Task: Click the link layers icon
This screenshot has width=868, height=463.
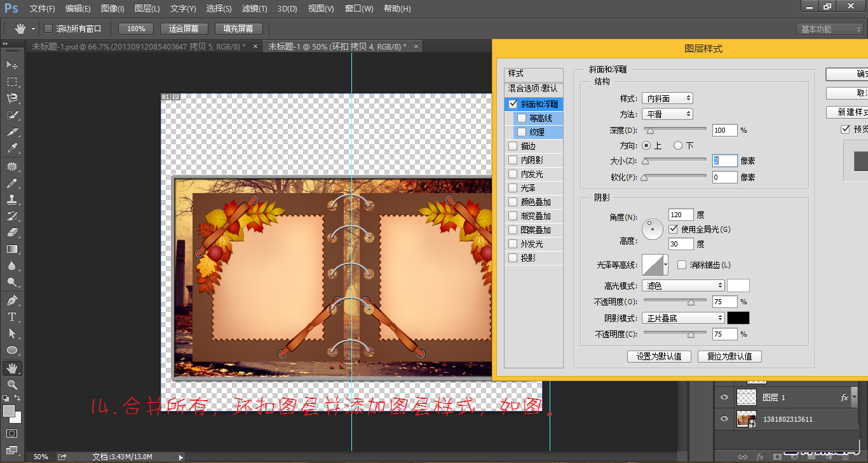Action: click(x=742, y=456)
